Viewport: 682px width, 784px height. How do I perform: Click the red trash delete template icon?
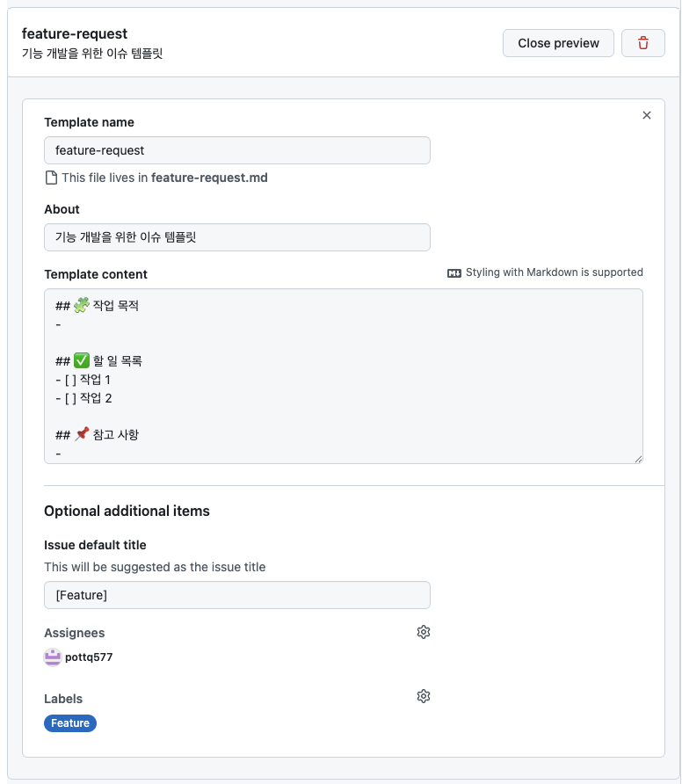click(x=643, y=43)
